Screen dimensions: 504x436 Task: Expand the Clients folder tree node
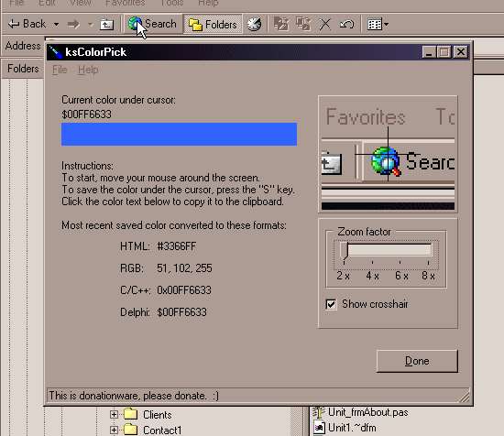click(x=114, y=414)
